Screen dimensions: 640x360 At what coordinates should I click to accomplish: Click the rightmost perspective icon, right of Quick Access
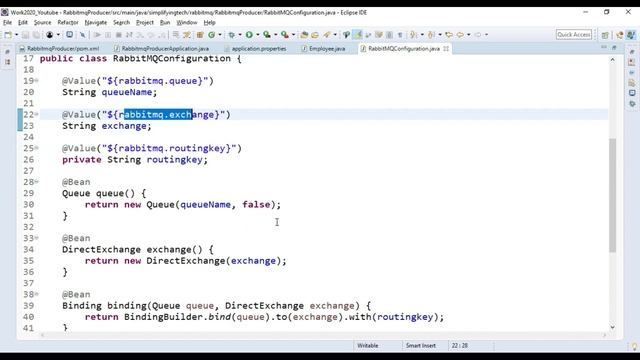tap(631, 35)
